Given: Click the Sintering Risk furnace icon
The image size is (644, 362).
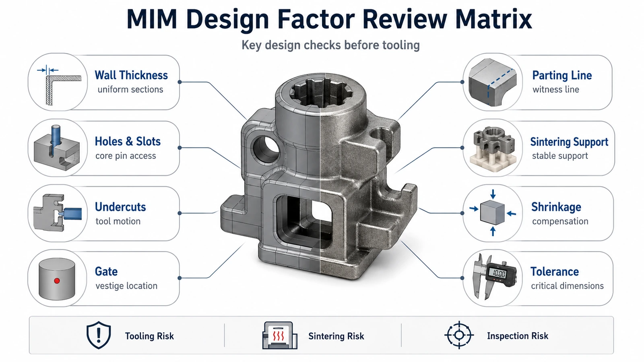Looking at the screenshot, I should (x=280, y=335).
